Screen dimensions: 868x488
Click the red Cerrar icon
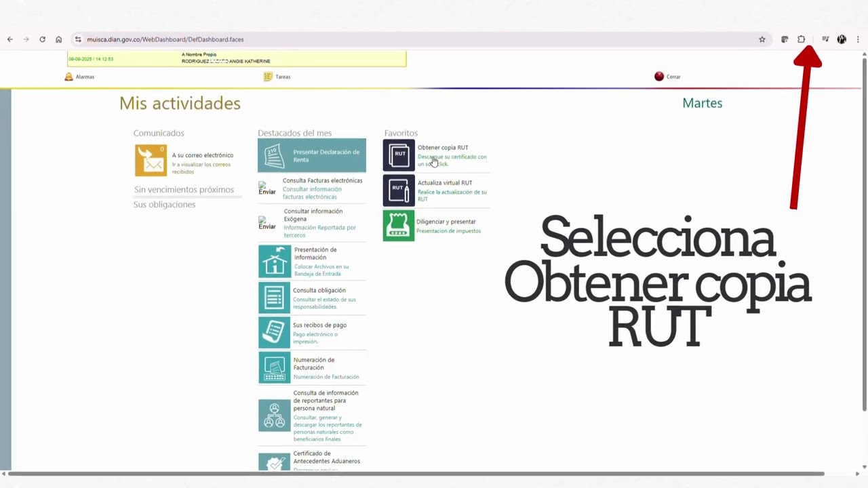[659, 77]
